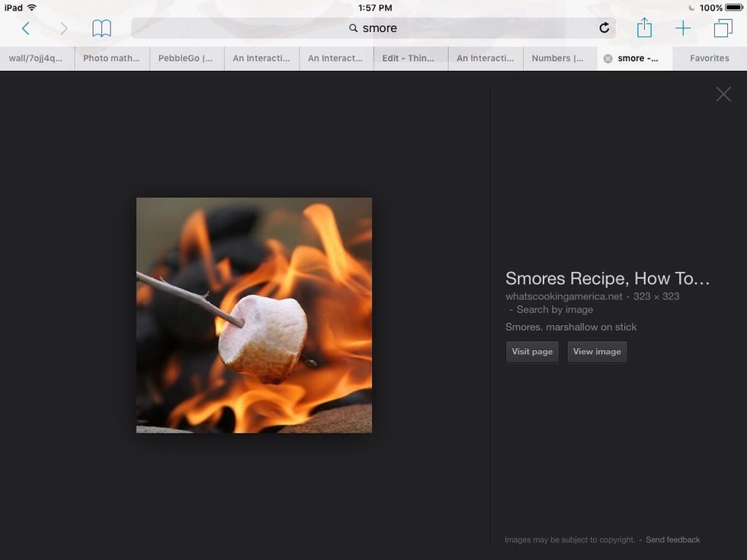Screen dimensions: 747x560
Task: Tap the marshmallow on stick image thumbnail
Action: pos(254,315)
